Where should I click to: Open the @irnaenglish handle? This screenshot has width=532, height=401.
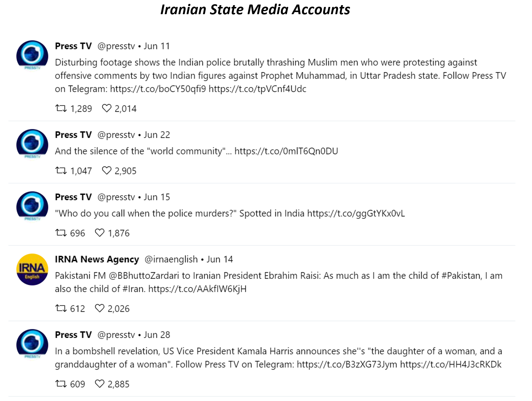coord(171,259)
